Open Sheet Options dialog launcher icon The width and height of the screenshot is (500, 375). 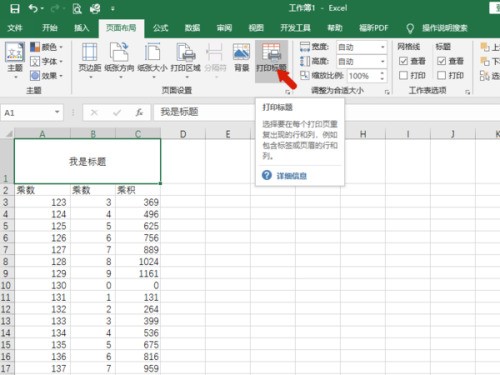(x=467, y=92)
